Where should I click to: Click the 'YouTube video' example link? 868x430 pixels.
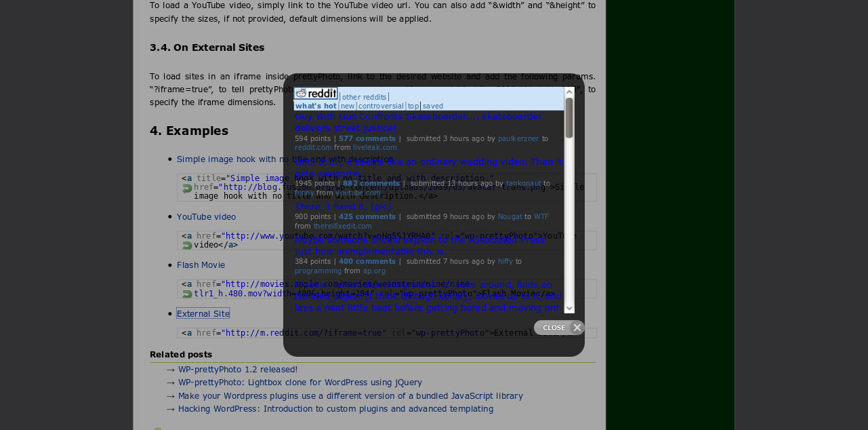point(206,217)
